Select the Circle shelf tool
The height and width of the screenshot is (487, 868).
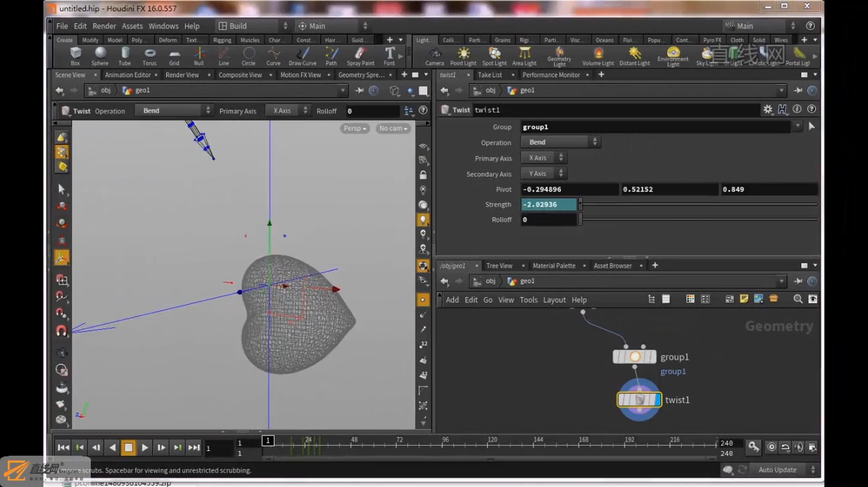click(x=248, y=56)
